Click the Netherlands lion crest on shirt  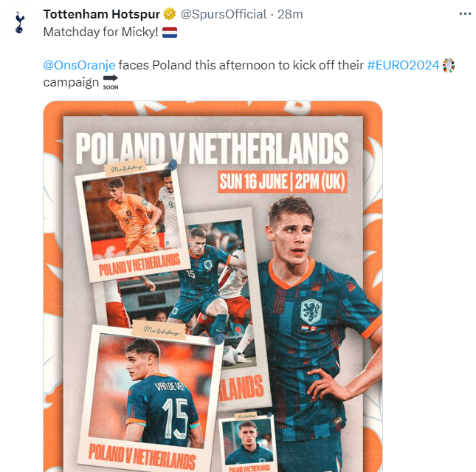point(311,311)
